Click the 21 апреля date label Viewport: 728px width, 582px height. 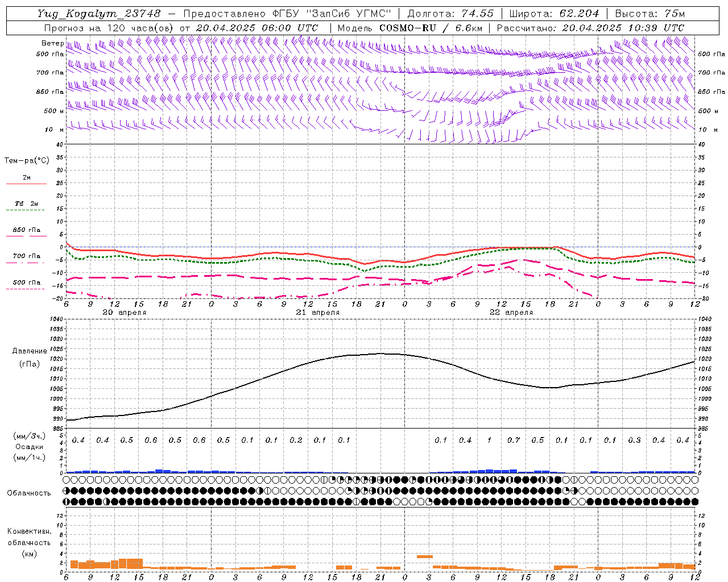click(x=318, y=313)
